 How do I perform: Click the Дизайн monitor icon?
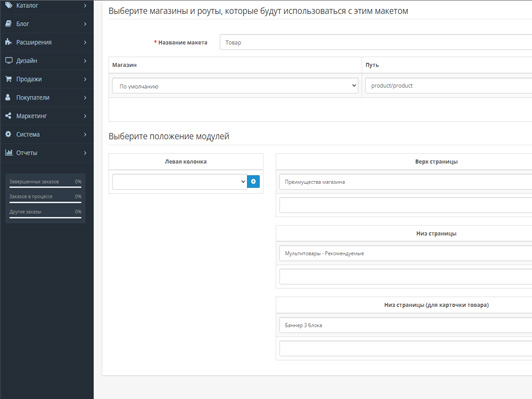[8, 60]
